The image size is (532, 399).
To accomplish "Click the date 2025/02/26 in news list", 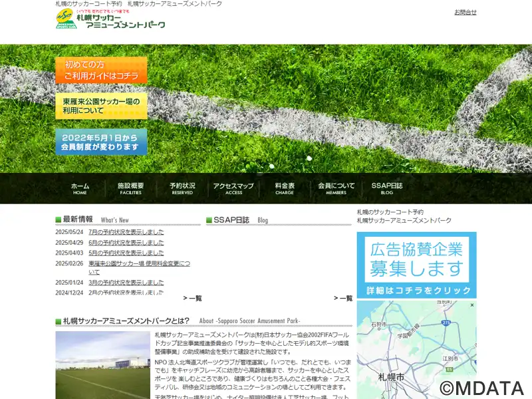I will tap(69, 263).
